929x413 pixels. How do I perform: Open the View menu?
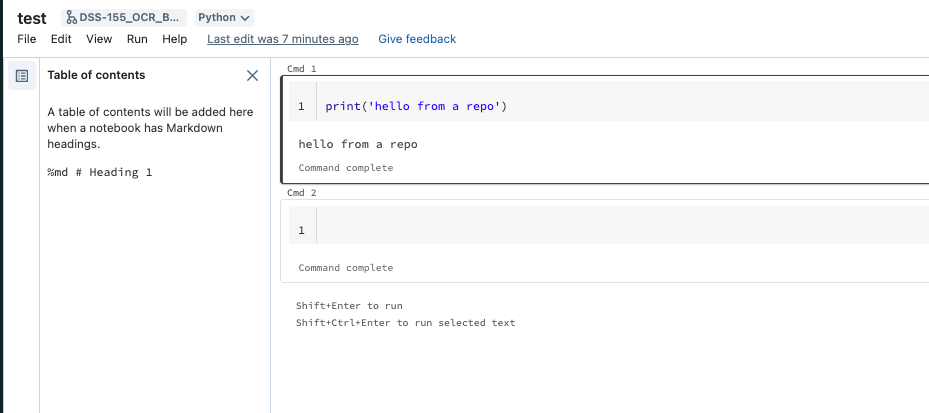coord(99,39)
